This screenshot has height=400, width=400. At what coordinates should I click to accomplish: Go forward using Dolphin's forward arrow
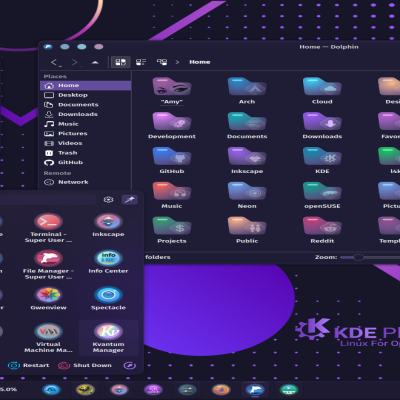pyautogui.click(x=76, y=62)
